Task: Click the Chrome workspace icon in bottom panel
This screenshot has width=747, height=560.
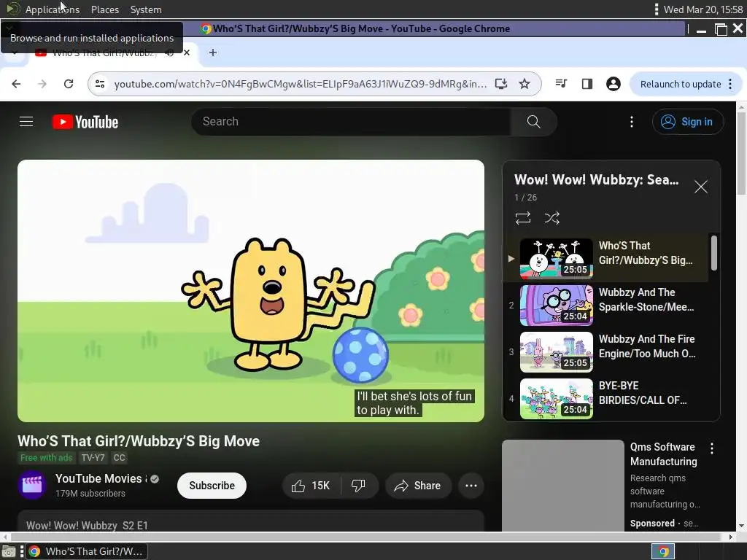Action: point(663,551)
